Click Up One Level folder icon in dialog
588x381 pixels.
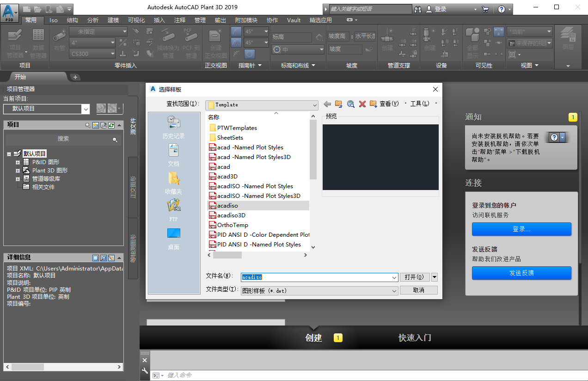[339, 104]
